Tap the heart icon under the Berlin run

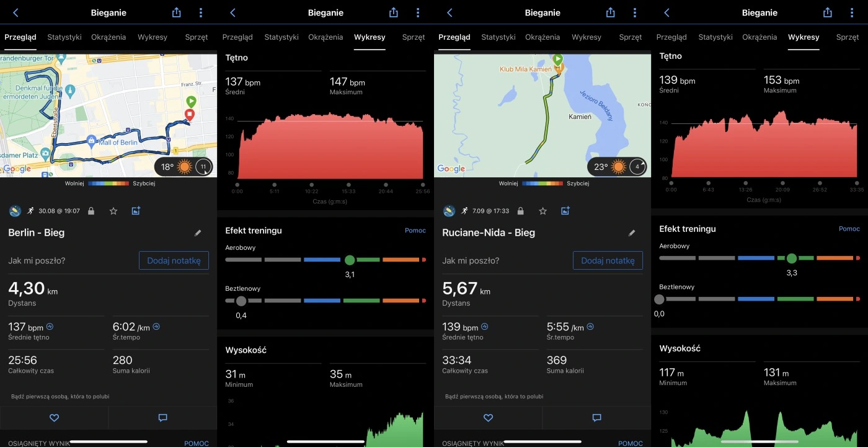click(54, 418)
